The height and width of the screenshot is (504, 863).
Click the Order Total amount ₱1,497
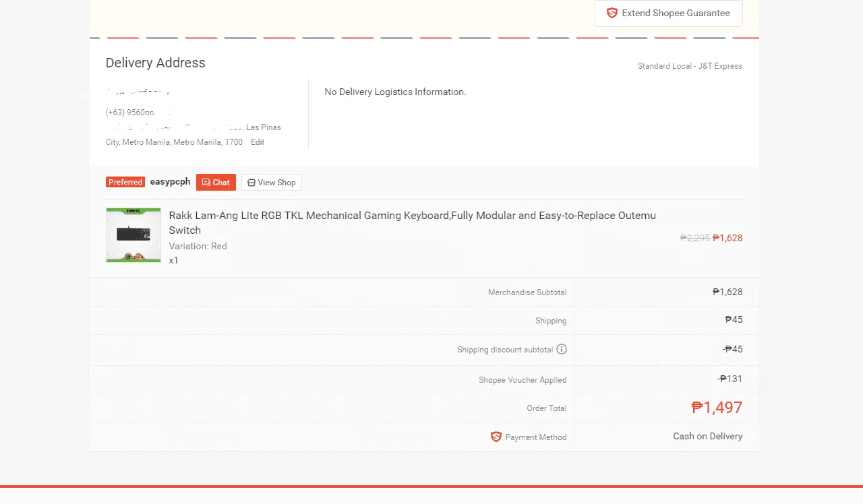[717, 408]
